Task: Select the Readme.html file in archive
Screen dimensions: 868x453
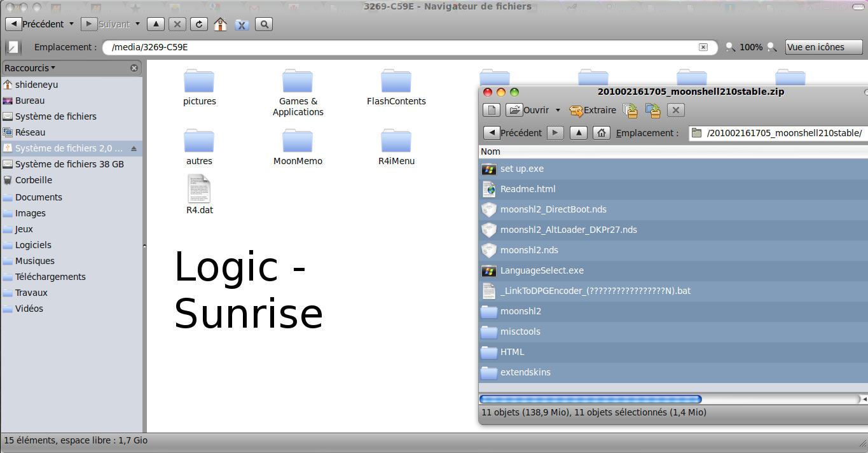Action: coord(528,189)
